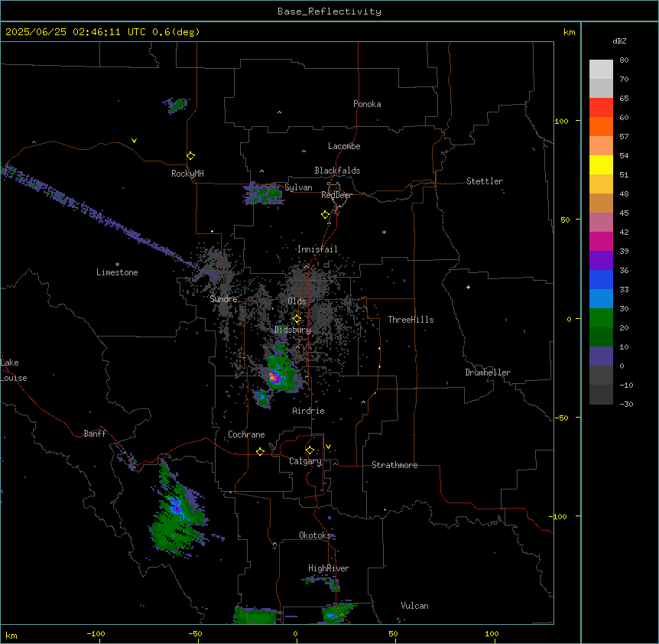
Task: Click the bright yellow swatch in the dBZ legend
Action: pyautogui.click(x=601, y=164)
